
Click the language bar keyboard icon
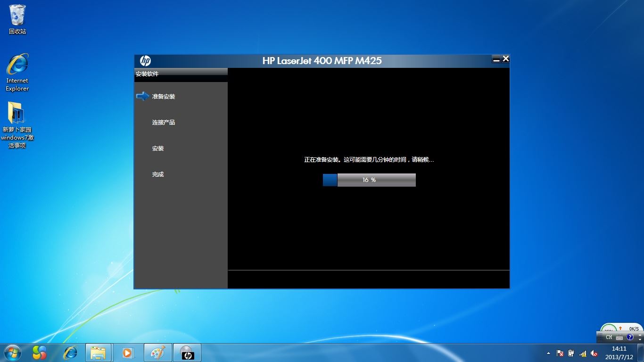coord(619,337)
